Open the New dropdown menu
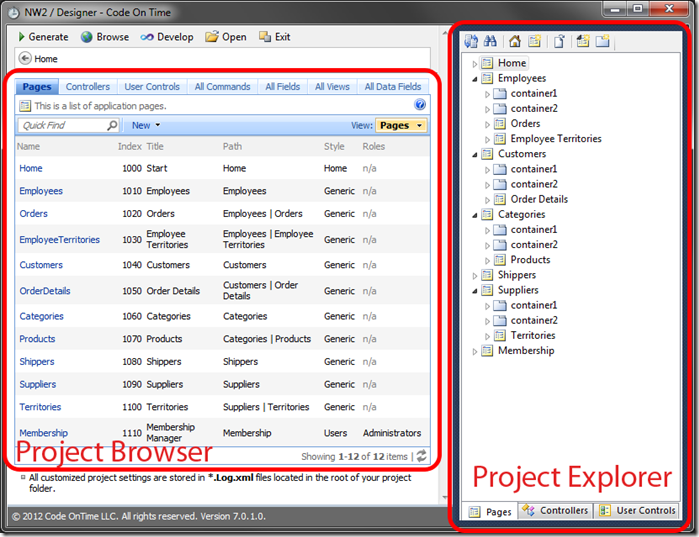 tap(145, 126)
